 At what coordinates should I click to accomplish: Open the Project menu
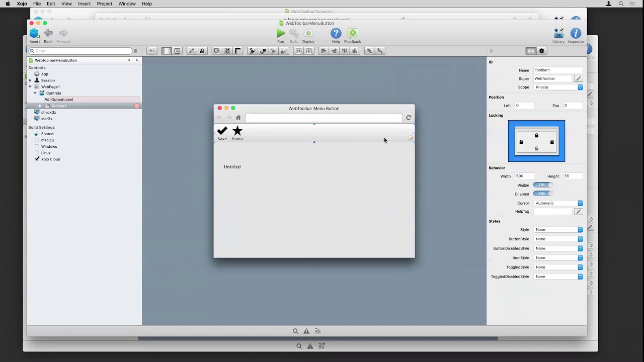pyautogui.click(x=104, y=4)
